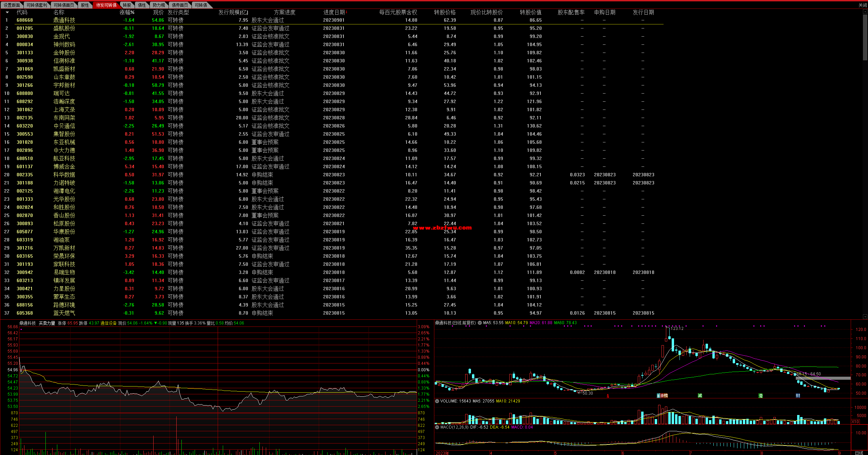Click the down-arrow sort indicator beside 进度日期
Viewport: 868px width, 455px height.
(x=347, y=12)
